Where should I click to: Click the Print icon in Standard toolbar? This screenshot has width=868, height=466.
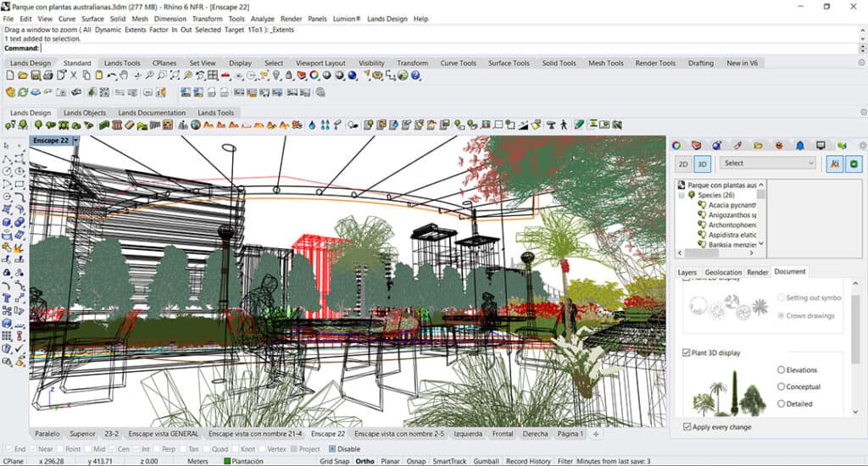point(48,75)
